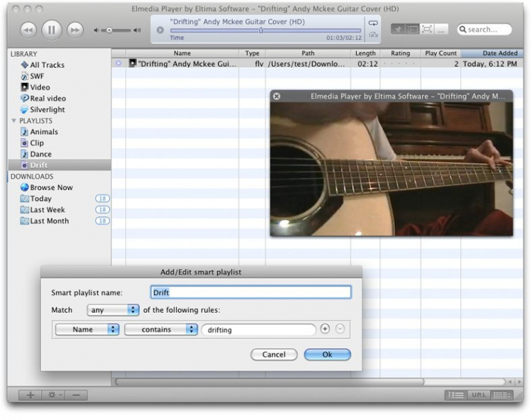Open Last Week downloads folder
Screen dimensions: 532x420
[47, 210]
